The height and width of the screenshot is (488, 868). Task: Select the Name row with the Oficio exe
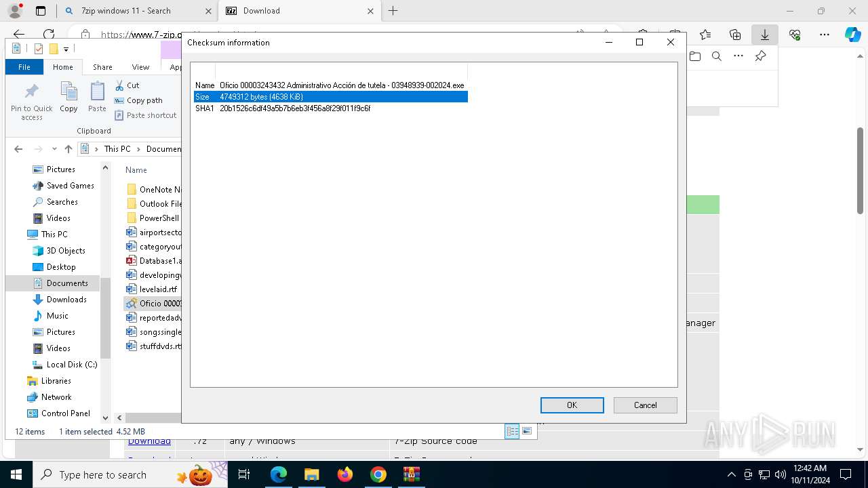(331, 85)
